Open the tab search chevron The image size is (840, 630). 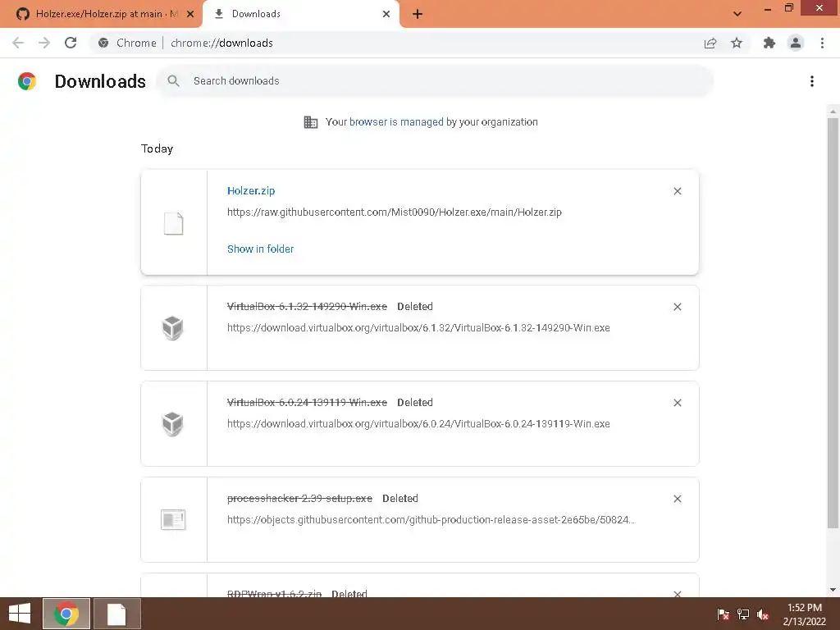(737, 14)
